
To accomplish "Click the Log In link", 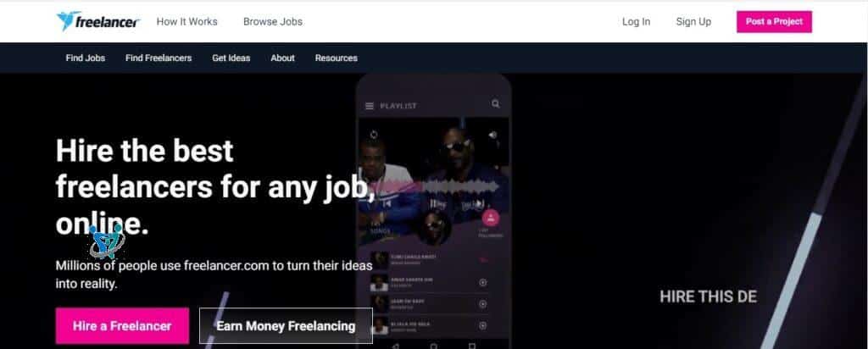I will [636, 21].
